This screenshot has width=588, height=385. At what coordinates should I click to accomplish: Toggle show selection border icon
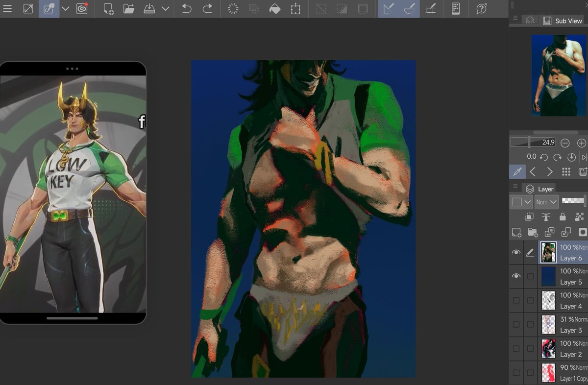pyautogui.click(x=363, y=8)
